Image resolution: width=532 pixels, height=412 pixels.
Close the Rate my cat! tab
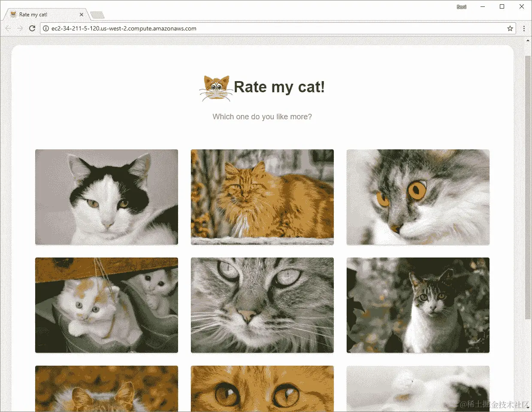pyautogui.click(x=82, y=15)
